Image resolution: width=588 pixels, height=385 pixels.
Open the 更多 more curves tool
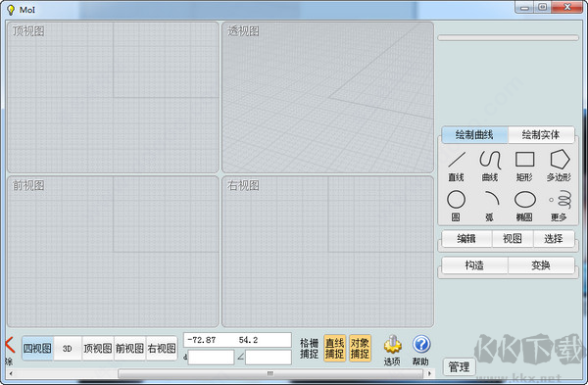pos(560,206)
